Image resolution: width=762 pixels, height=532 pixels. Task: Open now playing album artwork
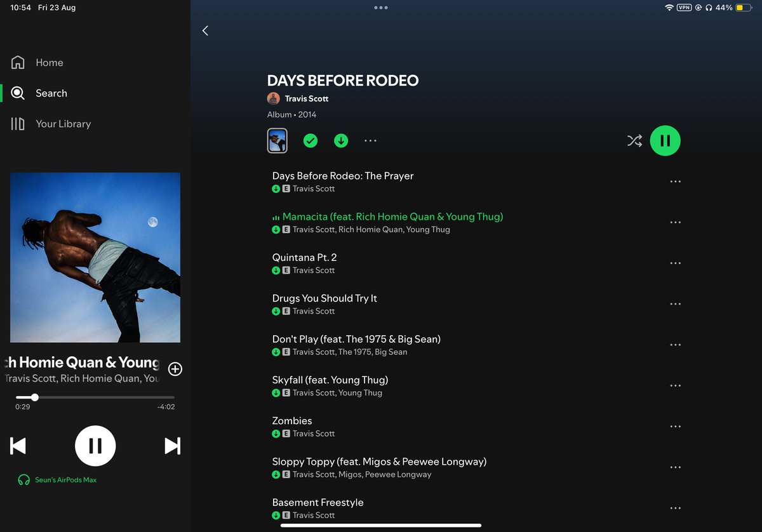[x=95, y=258]
